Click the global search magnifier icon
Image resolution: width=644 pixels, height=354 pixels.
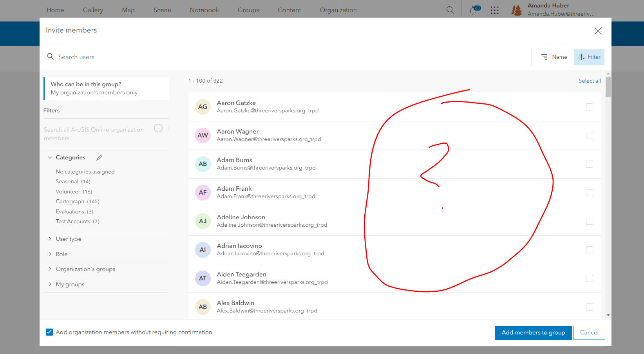pyautogui.click(x=450, y=10)
